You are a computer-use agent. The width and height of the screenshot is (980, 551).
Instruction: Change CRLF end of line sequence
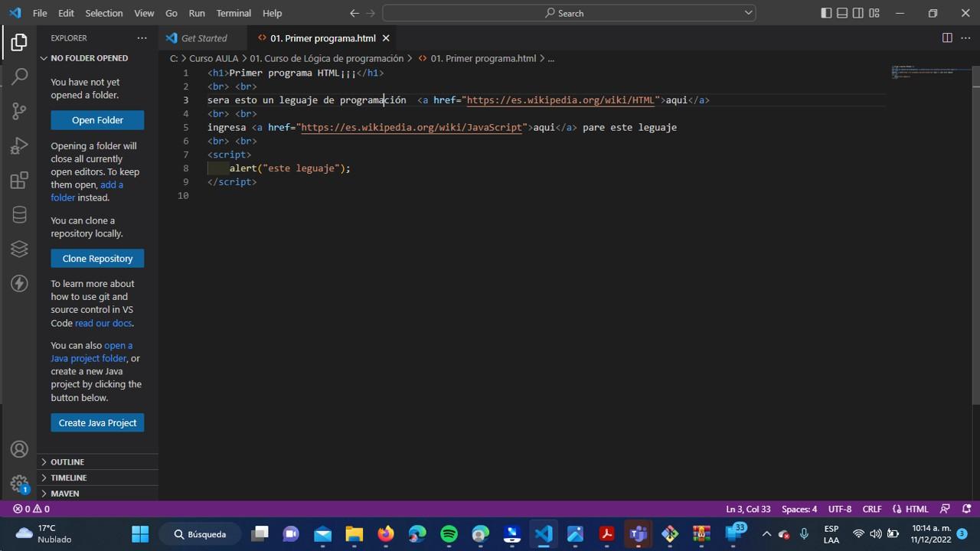pos(871,509)
